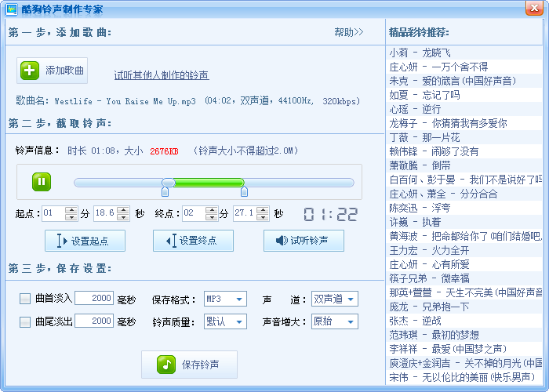This screenshot has height=392, width=549.
Task: Increase the 起点 seconds with up arrow
Action: [123, 209]
